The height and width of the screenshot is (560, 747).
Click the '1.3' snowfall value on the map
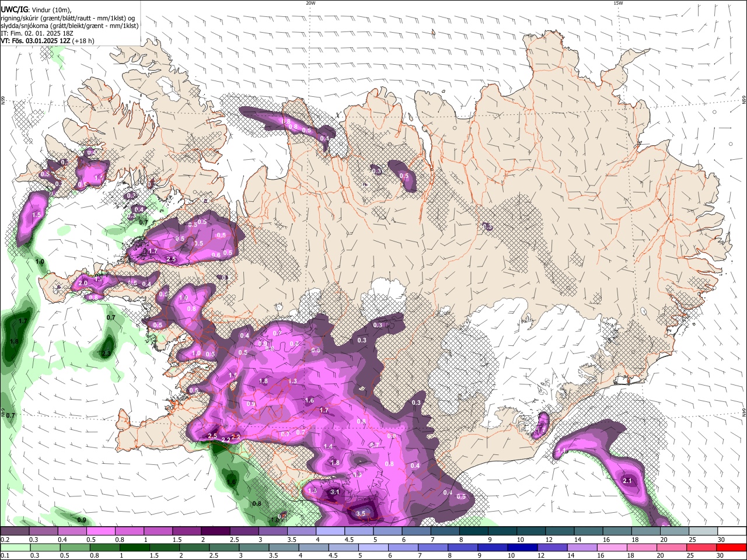pyautogui.click(x=293, y=381)
